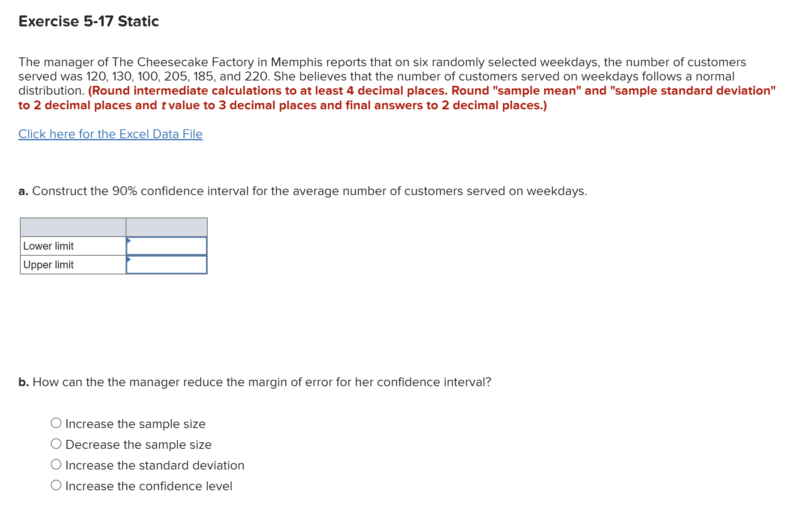Click the shaded table header above the answer column
The width and height of the screenshot is (812, 509).
click(166, 227)
